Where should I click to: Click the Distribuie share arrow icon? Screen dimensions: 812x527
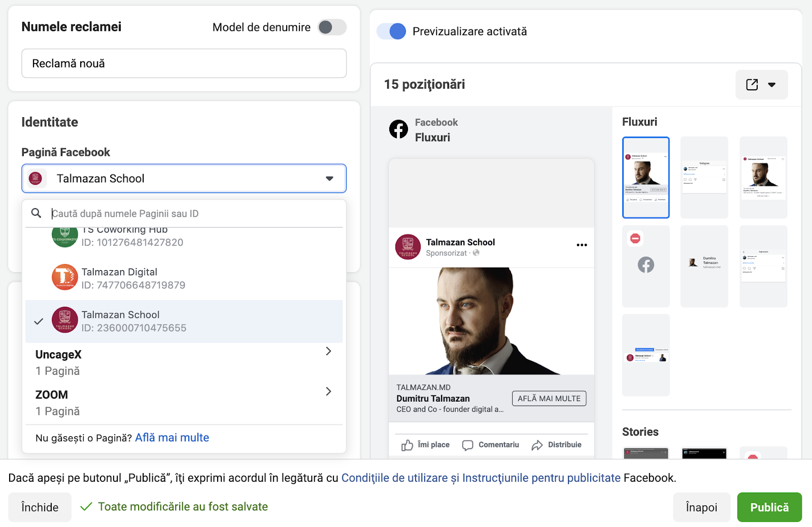[537, 445]
